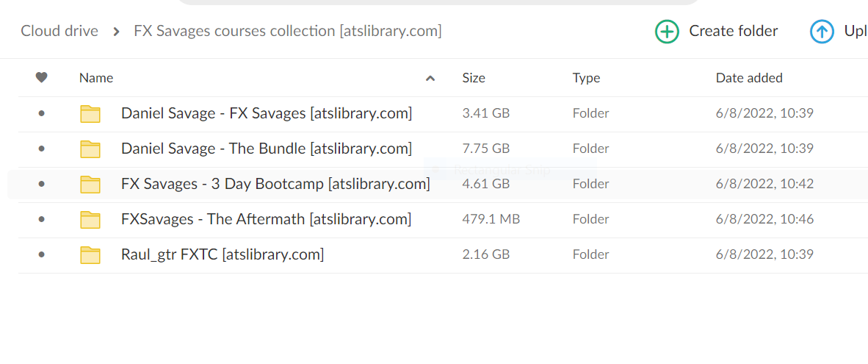
Task: Select the FXSavages - The Aftermath row name
Action: [266, 219]
